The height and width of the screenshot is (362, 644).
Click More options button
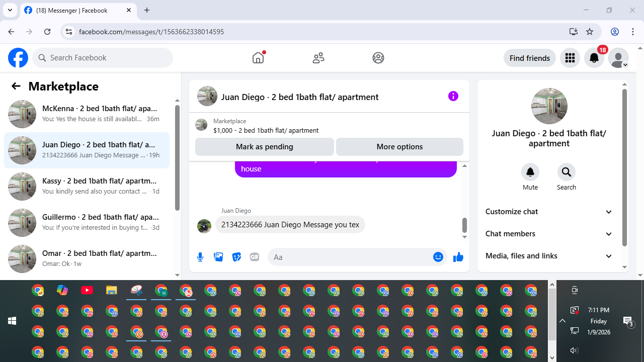coord(399,147)
